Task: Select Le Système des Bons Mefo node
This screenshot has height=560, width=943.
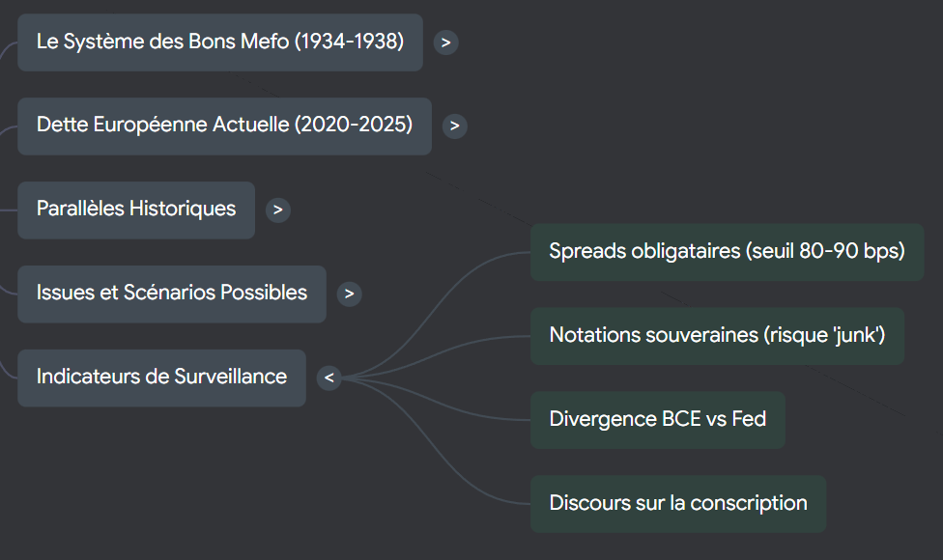Action: [x=220, y=42]
